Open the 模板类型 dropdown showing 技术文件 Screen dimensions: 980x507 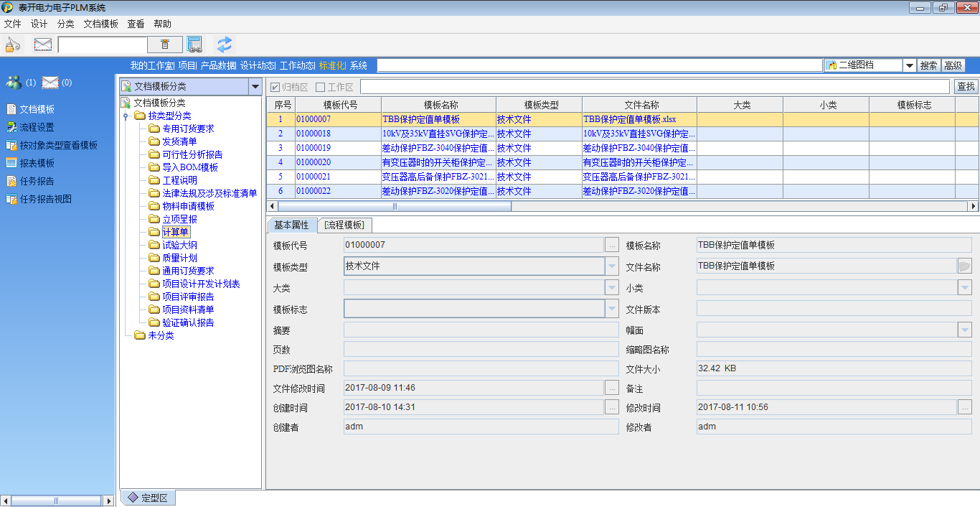point(611,266)
